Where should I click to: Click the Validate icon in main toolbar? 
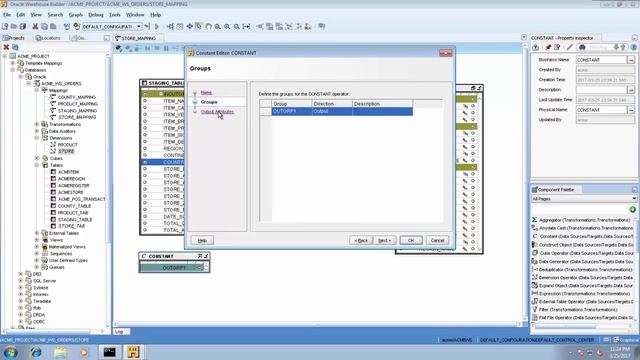coord(67,27)
